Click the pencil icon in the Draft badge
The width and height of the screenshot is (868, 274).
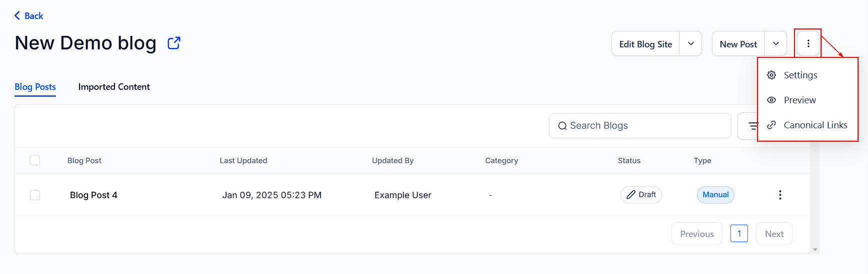point(631,195)
